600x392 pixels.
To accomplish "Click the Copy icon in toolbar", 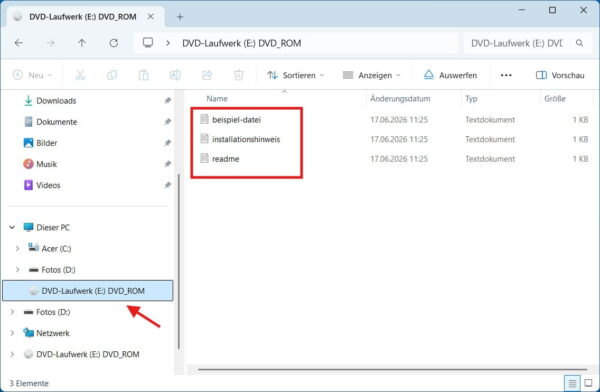I will click(112, 75).
